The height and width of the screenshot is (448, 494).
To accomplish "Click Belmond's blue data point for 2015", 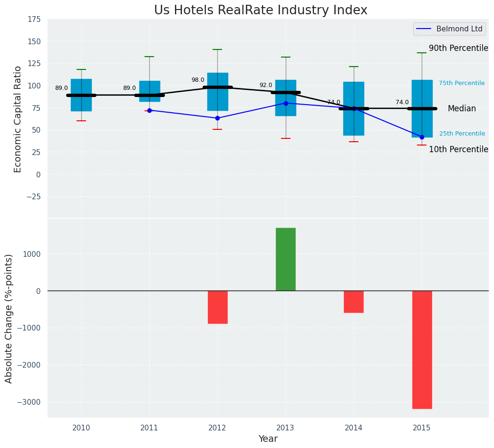I will point(422,137).
